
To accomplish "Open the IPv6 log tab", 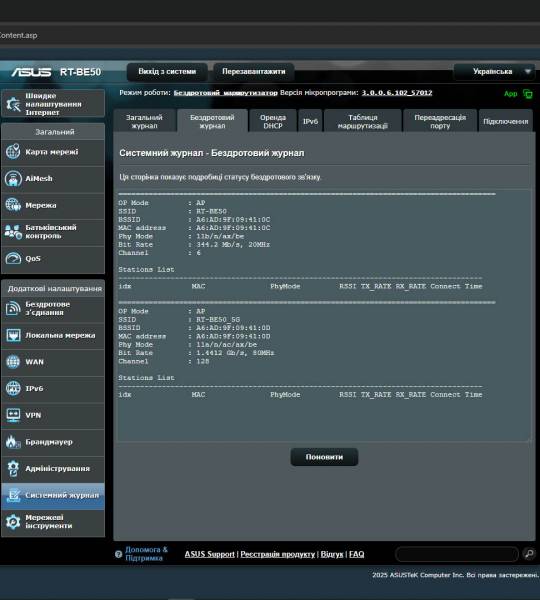I will coord(310,121).
